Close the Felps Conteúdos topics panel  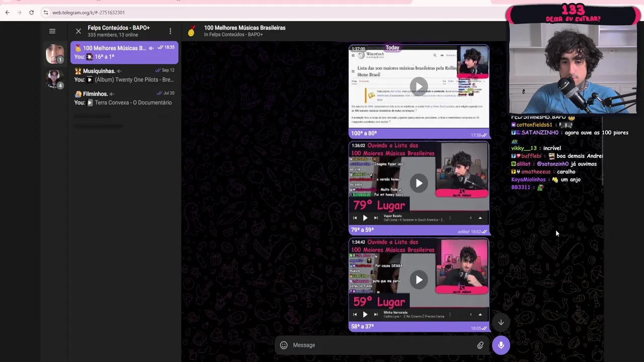click(78, 31)
